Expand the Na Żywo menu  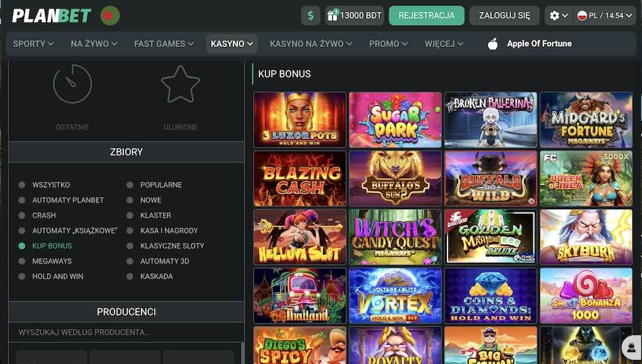(x=94, y=44)
